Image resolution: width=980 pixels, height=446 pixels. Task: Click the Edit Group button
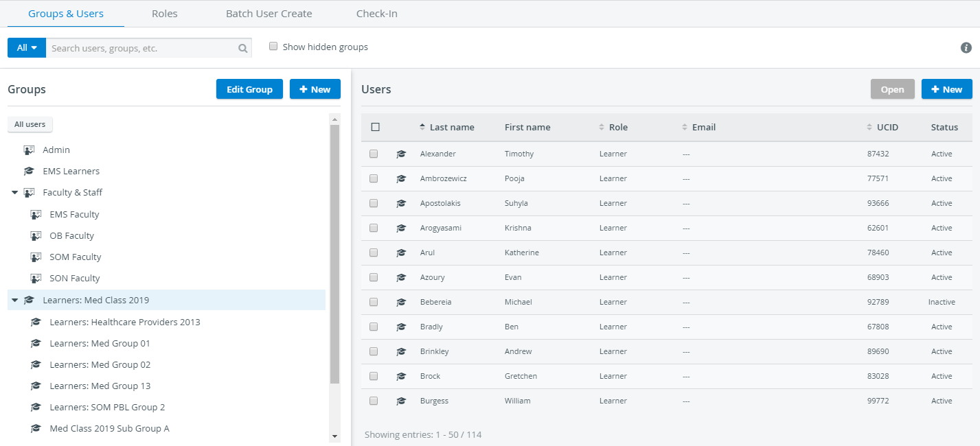pyautogui.click(x=249, y=89)
